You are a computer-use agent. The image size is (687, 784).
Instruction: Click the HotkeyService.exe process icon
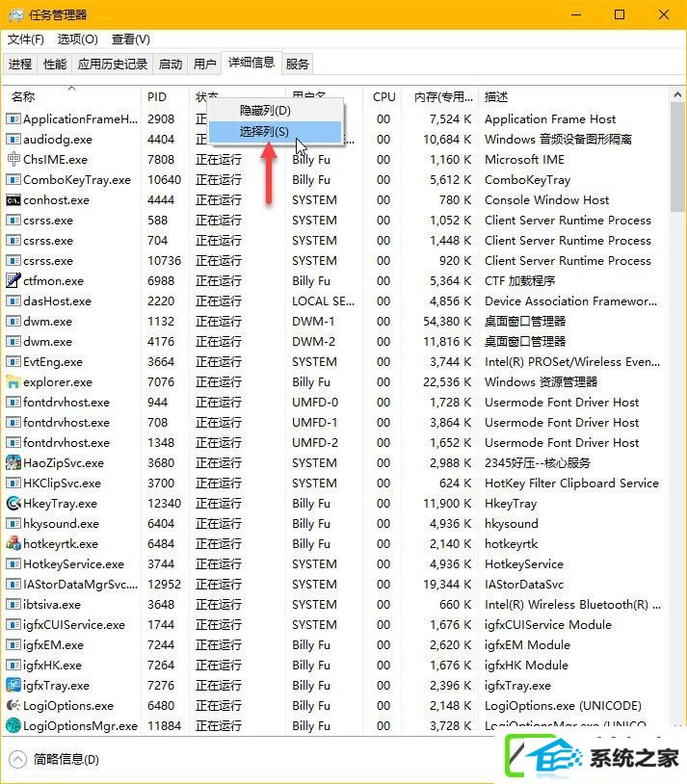click(13, 564)
